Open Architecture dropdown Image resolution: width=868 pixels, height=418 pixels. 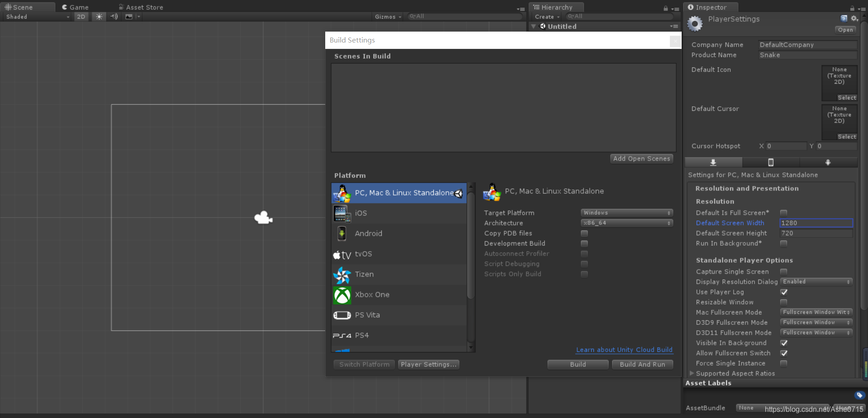(x=627, y=223)
